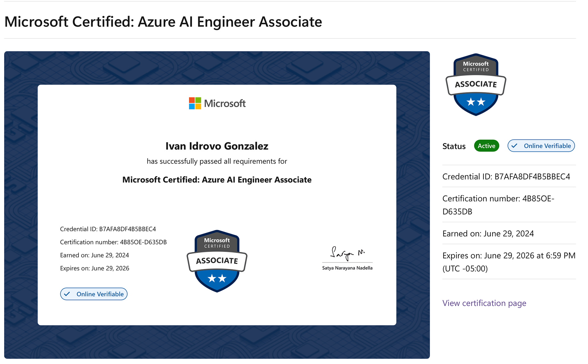Image resolution: width=588 pixels, height=364 pixels.
Task: Click the Credential ID in the sidebar
Action: pyautogui.click(x=506, y=176)
